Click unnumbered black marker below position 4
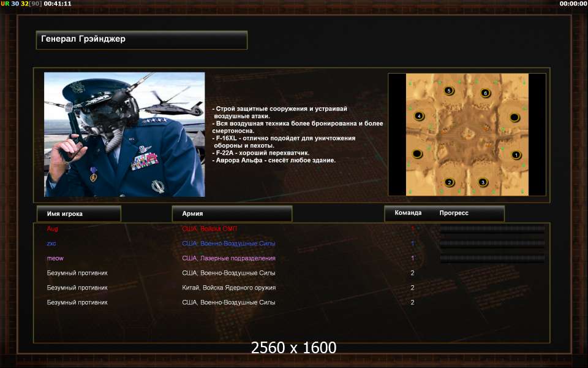This screenshot has width=588, height=368. point(417,153)
